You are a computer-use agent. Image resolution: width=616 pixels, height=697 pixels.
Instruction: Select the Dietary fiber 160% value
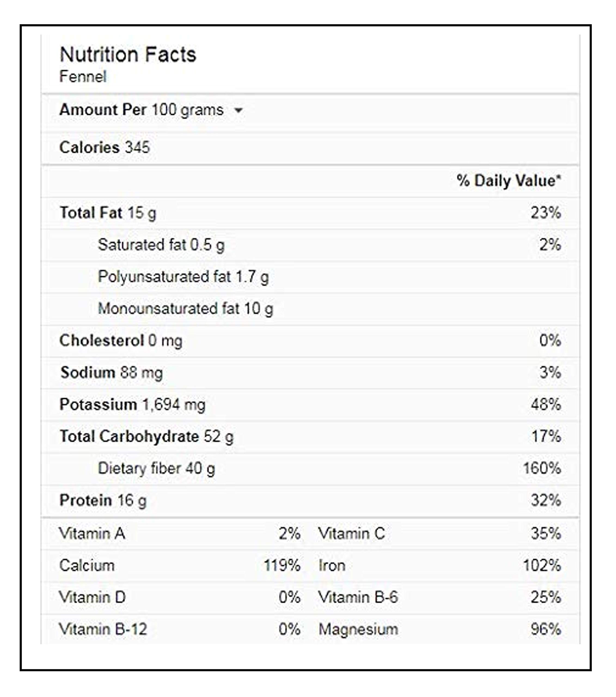click(x=542, y=469)
